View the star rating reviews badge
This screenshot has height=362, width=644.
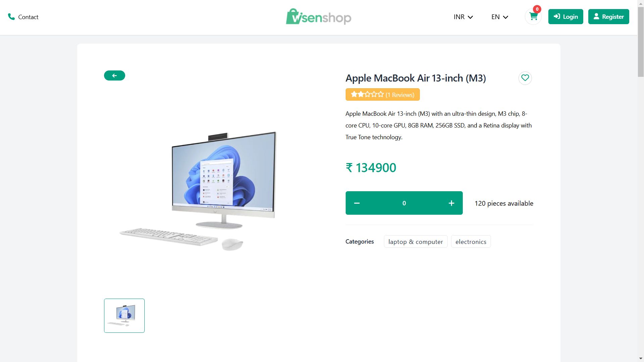coord(383,95)
